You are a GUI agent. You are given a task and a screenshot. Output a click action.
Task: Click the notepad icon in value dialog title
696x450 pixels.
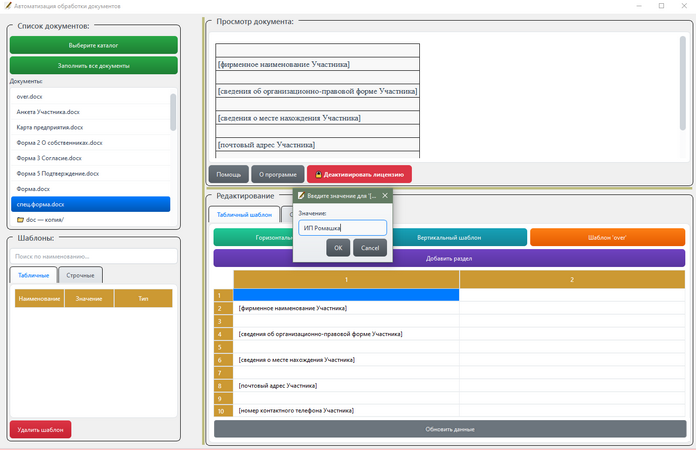coord(301,195)
